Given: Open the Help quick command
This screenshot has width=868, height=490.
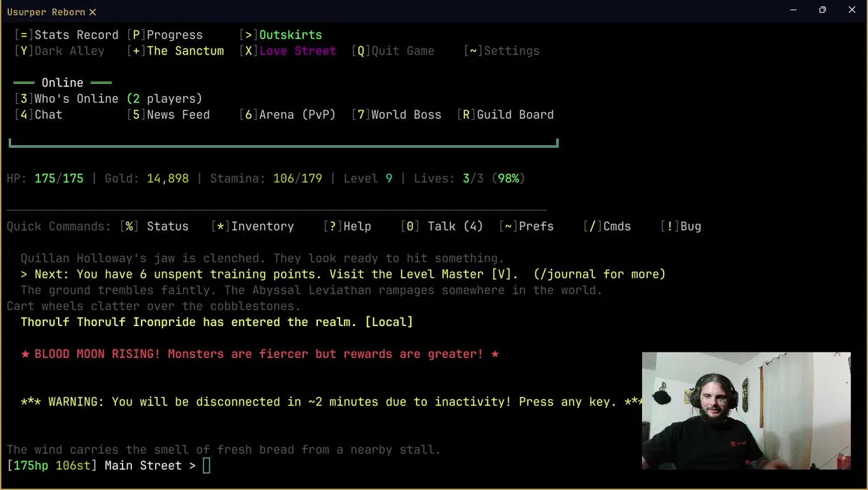Looking at the screenshot, I should (347, 227).
